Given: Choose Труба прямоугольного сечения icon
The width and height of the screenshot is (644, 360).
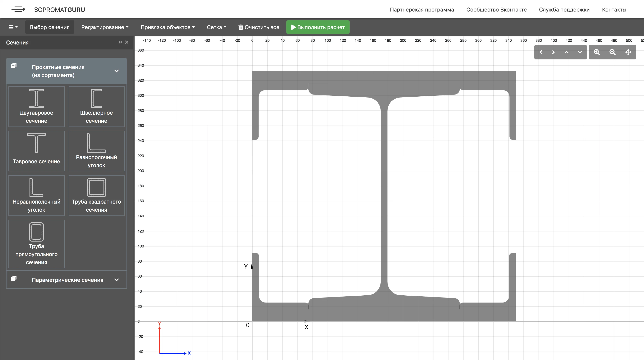Looking at the screenshot, I should [x=36, y=244].
